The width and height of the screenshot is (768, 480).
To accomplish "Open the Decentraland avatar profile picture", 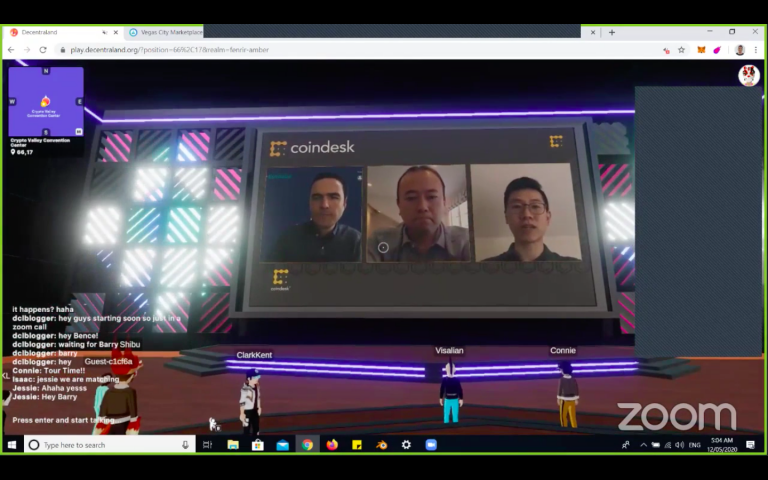I will 749,75.
